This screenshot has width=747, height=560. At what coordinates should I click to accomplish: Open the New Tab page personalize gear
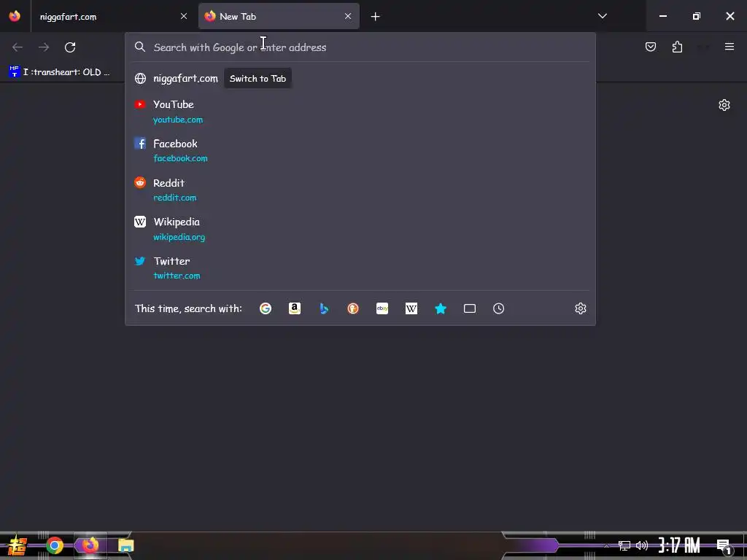[724, 105]
